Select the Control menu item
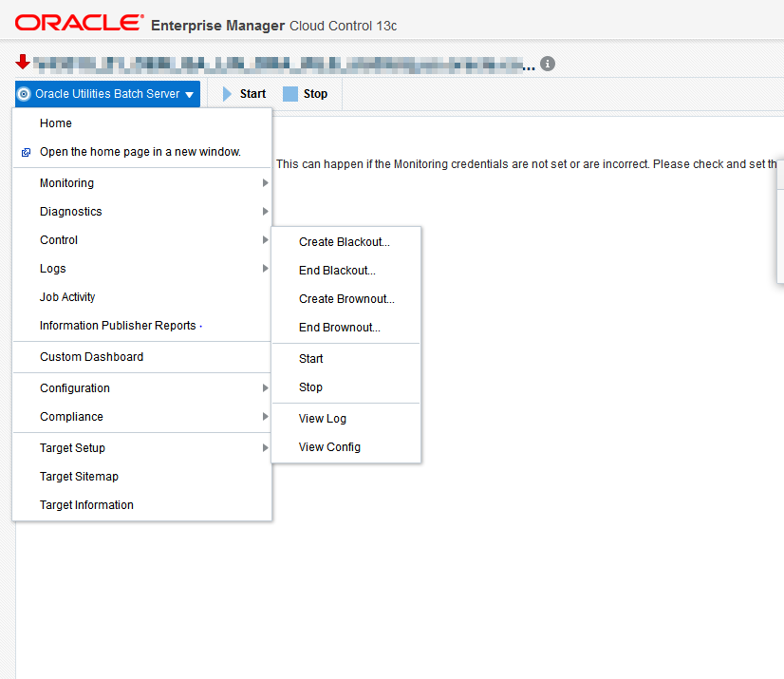The width and height of the screenshot is (784, 679). pos(142,240)
